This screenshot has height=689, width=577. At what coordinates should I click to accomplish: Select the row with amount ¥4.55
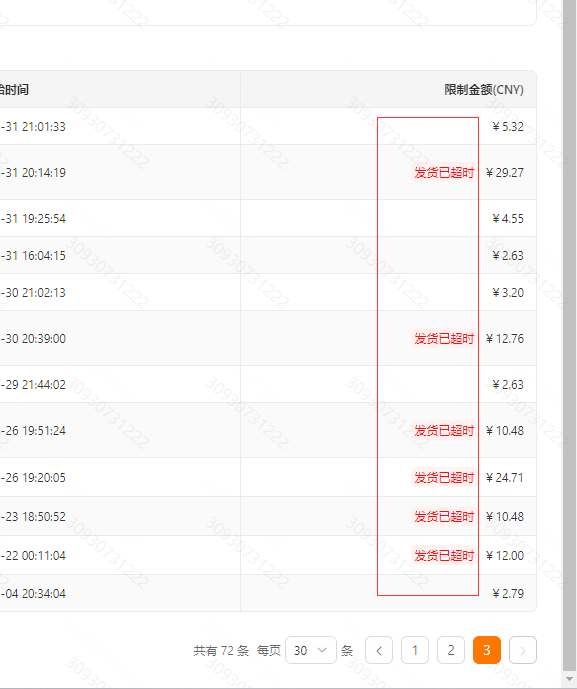coord(268,218)
